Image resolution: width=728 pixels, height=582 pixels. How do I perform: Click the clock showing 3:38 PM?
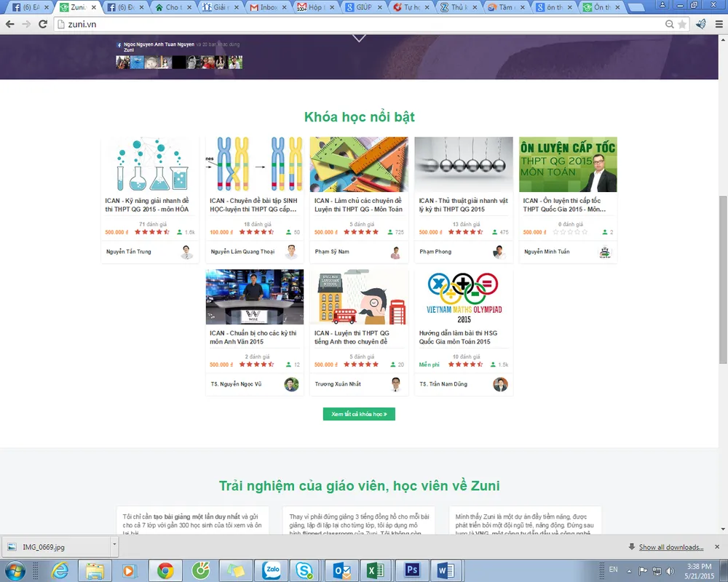coord(699,566)
